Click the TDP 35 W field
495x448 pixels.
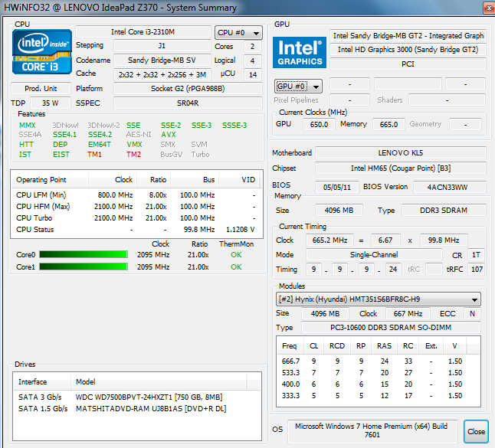click(x=51, y=103)
